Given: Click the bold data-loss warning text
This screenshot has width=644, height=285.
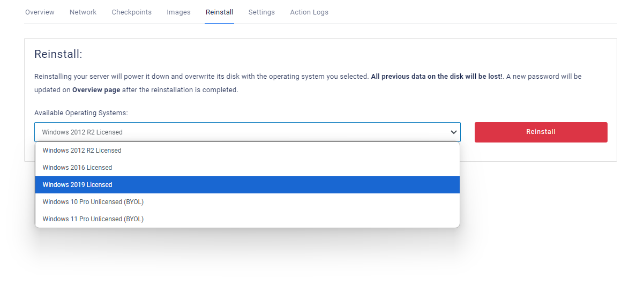Looking at the screenshot, I should pyautogui.click(x=436, y=77).
